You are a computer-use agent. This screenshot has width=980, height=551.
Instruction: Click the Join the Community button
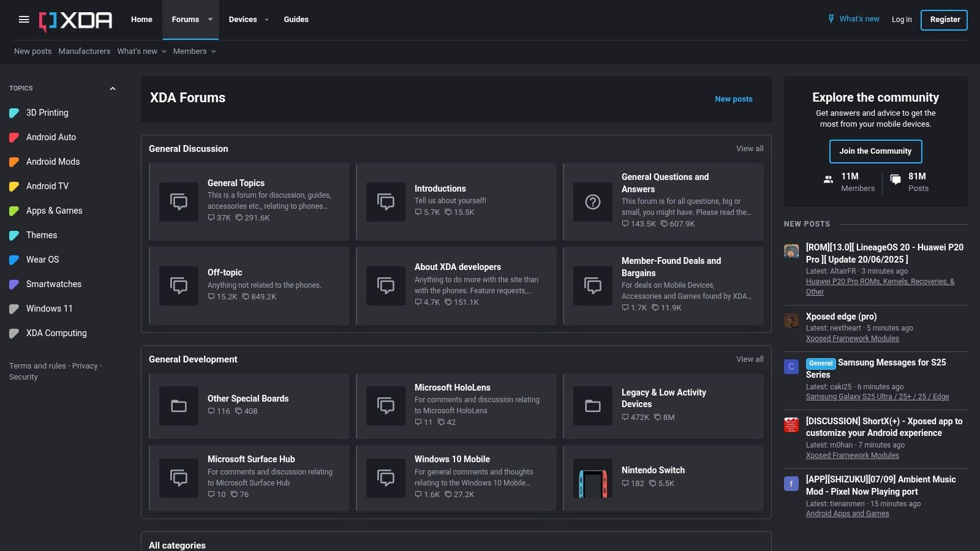point(875,151)
